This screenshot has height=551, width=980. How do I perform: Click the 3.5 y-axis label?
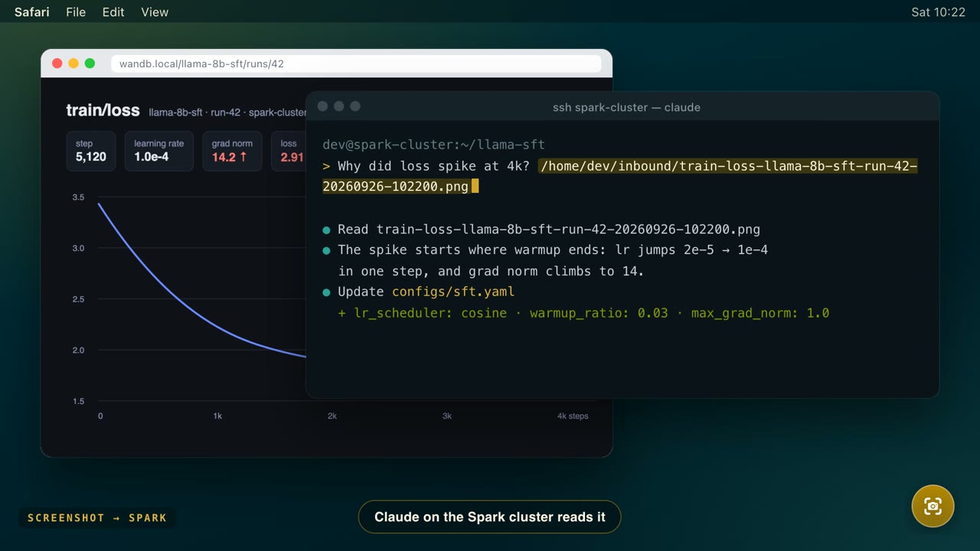[x=78, y=197]
